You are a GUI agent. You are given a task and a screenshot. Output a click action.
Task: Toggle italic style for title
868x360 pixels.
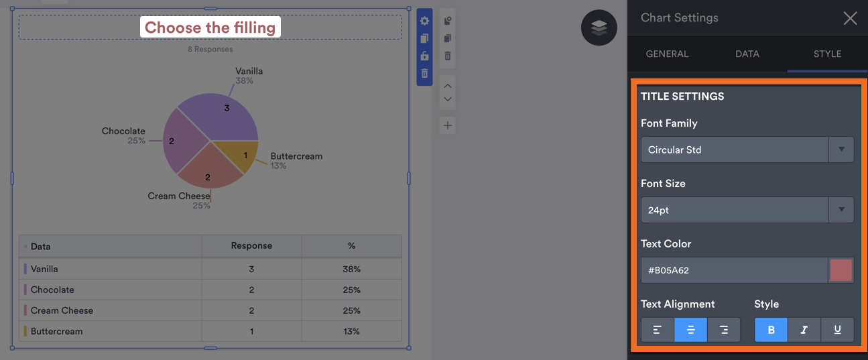[x=804, y=330]
